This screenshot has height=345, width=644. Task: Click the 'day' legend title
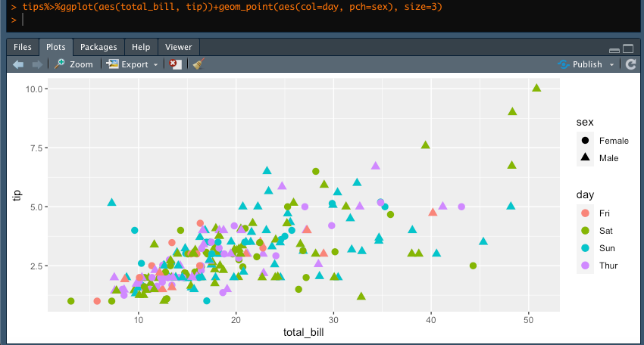(x=585, y=195)
